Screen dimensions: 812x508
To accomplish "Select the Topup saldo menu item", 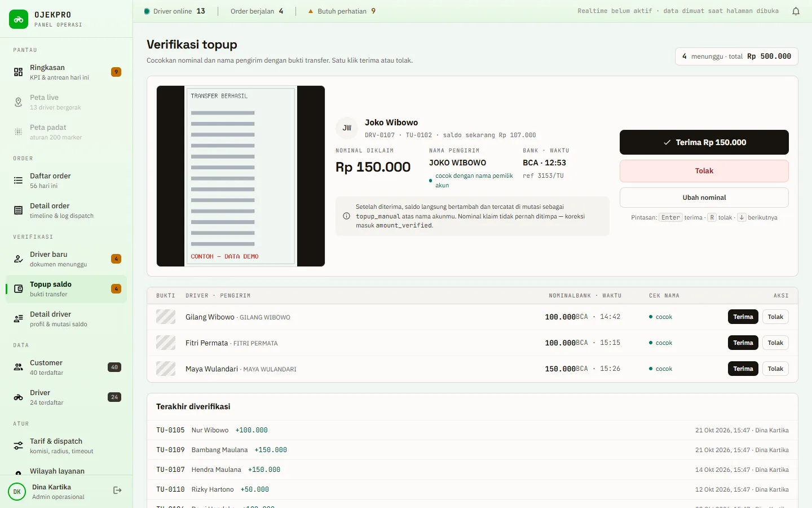I will click(x=67, y=289).
